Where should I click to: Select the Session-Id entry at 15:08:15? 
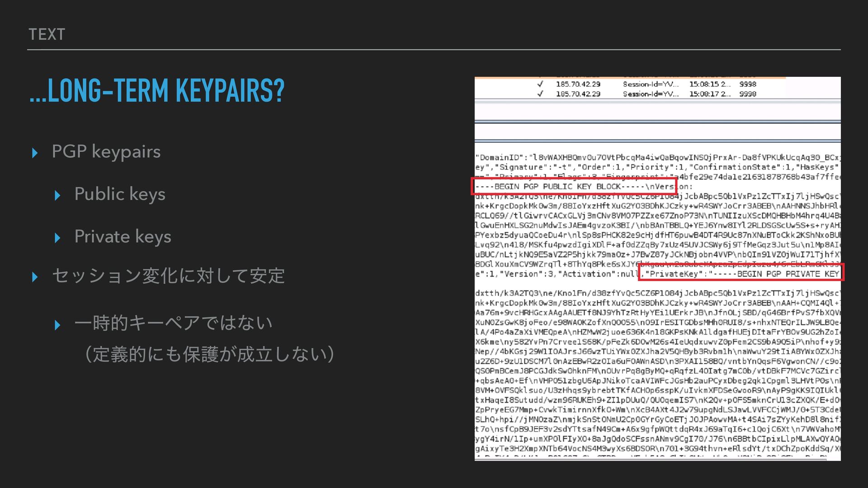(x=650, y=84)
